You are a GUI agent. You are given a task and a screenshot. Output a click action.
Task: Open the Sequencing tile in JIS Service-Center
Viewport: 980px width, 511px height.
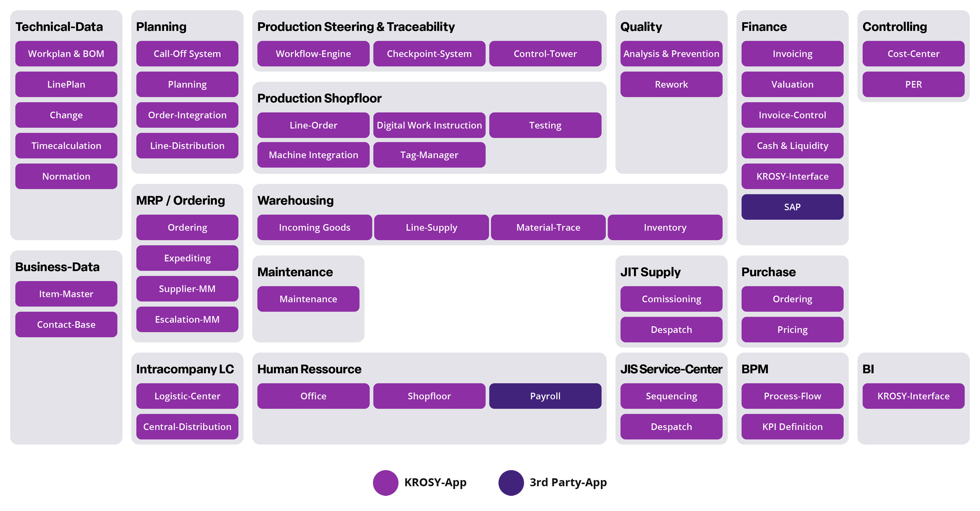pyautogui.click(x=671, y=396)
